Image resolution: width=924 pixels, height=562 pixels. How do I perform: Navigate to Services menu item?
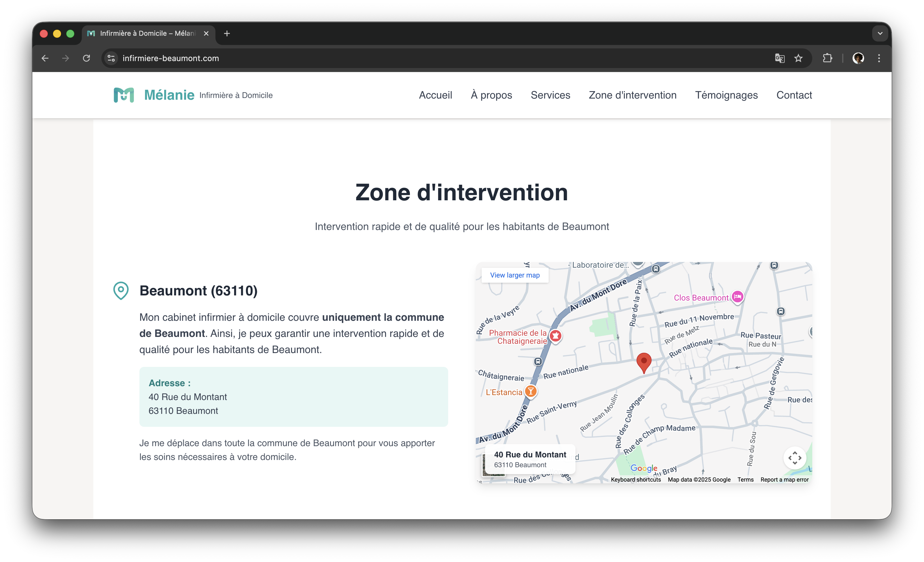[550, 95]
